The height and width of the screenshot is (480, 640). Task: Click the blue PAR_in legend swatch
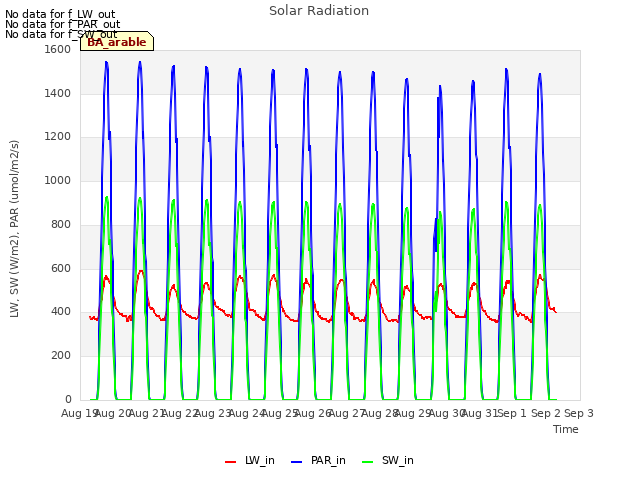297,462
